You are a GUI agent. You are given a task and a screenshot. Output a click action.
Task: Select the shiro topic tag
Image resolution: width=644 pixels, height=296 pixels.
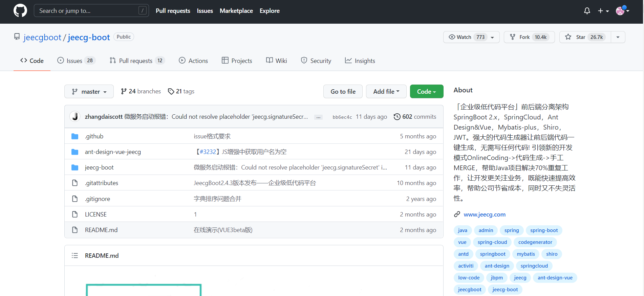pos(552,254)
